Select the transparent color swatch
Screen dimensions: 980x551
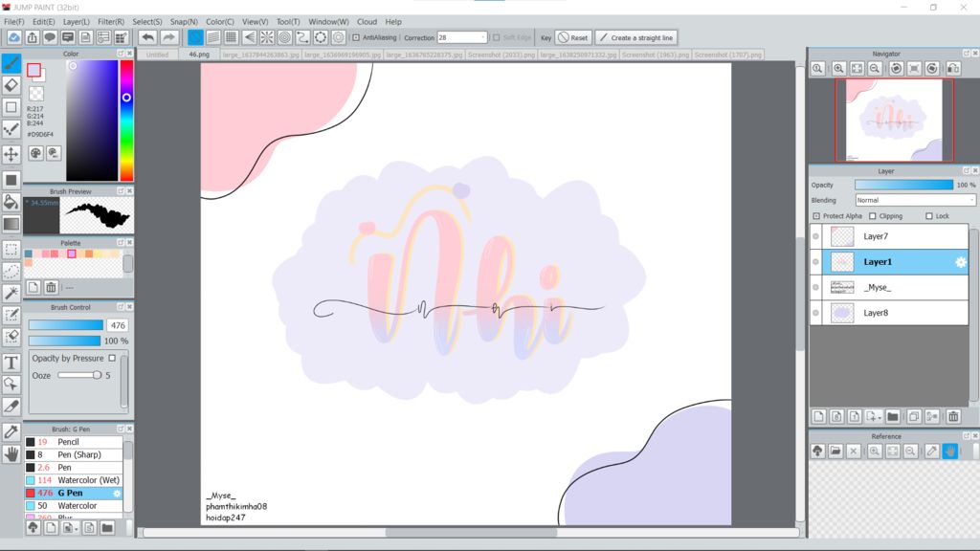pyautogui.click(x=36, y=94)
